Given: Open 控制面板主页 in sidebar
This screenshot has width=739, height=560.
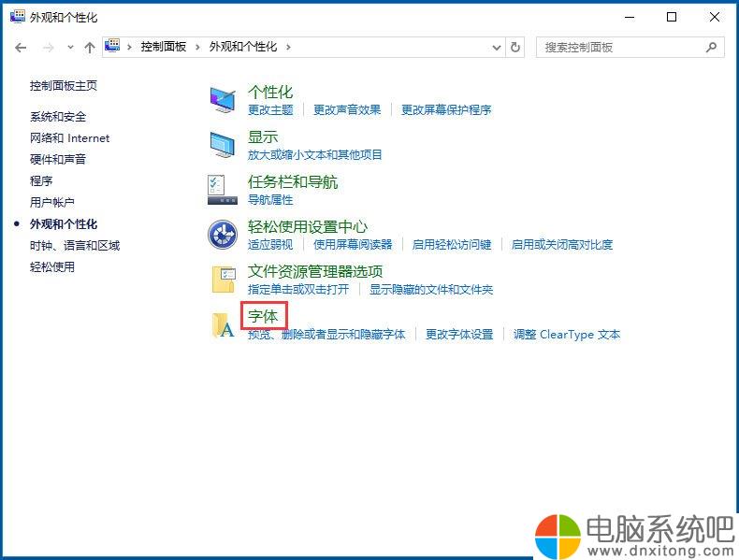Looking at the screenshot, I should pyautogui.click(x=64, y=86).
